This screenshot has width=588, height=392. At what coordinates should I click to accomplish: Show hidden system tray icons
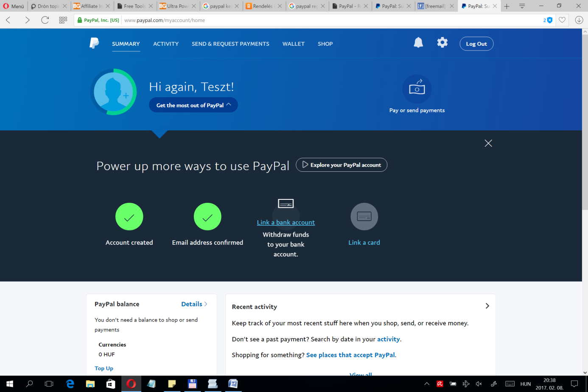pyautogui.click(x=427, y=384)
